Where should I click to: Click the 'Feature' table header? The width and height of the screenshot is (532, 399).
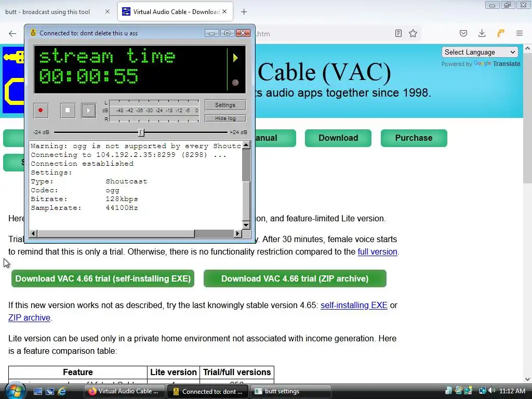click(78, 372)
